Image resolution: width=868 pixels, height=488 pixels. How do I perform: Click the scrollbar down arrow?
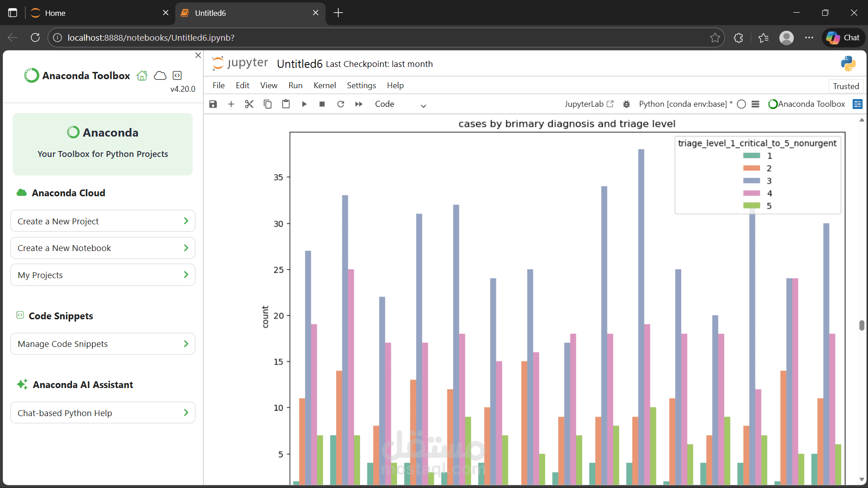(x=862, y=479)
